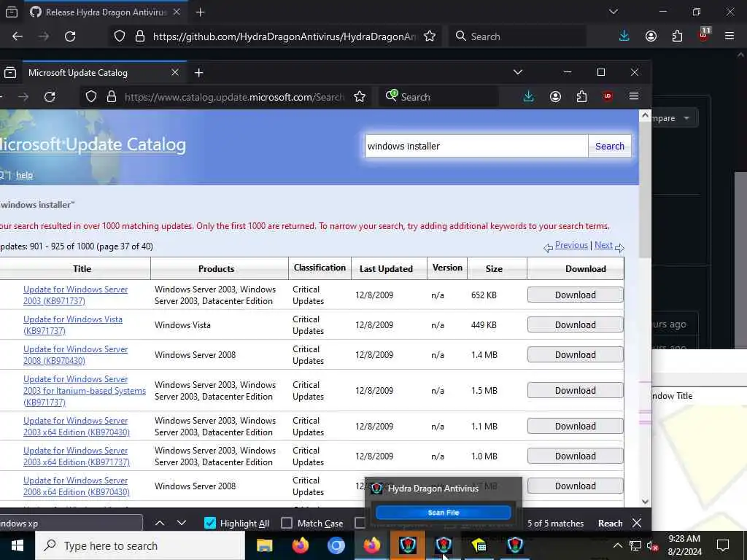Sort results by Last Updated column
The width and height of the screenshot is (747, 560).
387,268
